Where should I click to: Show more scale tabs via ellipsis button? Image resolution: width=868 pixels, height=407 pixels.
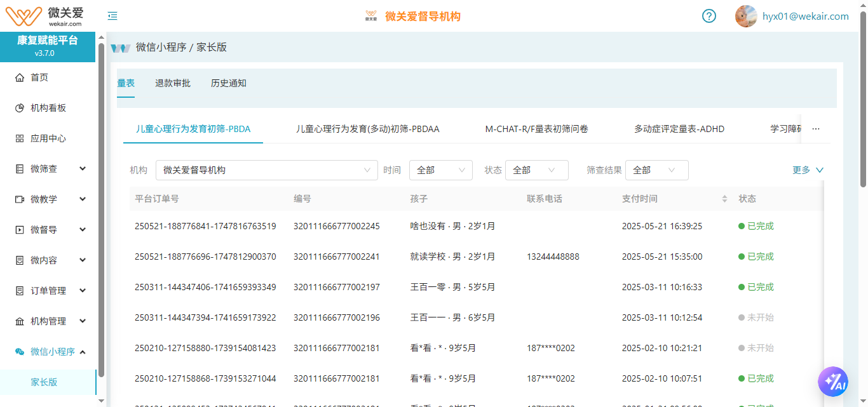pyautogui.click(x=816, y=129)
